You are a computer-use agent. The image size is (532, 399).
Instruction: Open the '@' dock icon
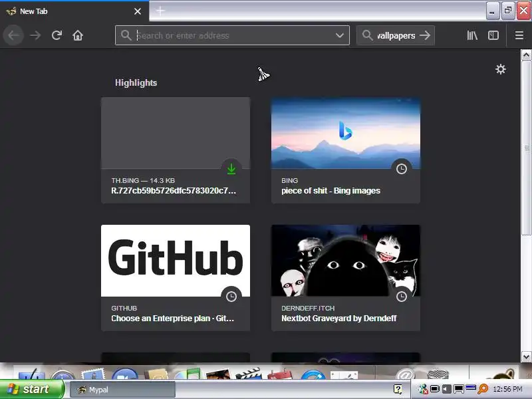pos(405,374)
